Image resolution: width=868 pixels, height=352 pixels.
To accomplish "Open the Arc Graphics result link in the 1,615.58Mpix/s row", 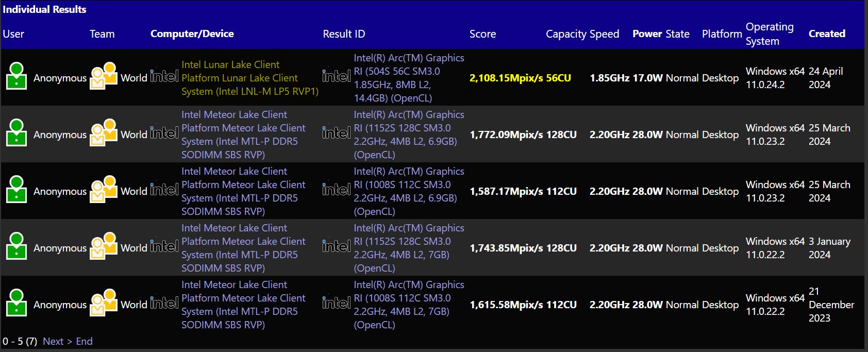I will [x=409, y=305].
